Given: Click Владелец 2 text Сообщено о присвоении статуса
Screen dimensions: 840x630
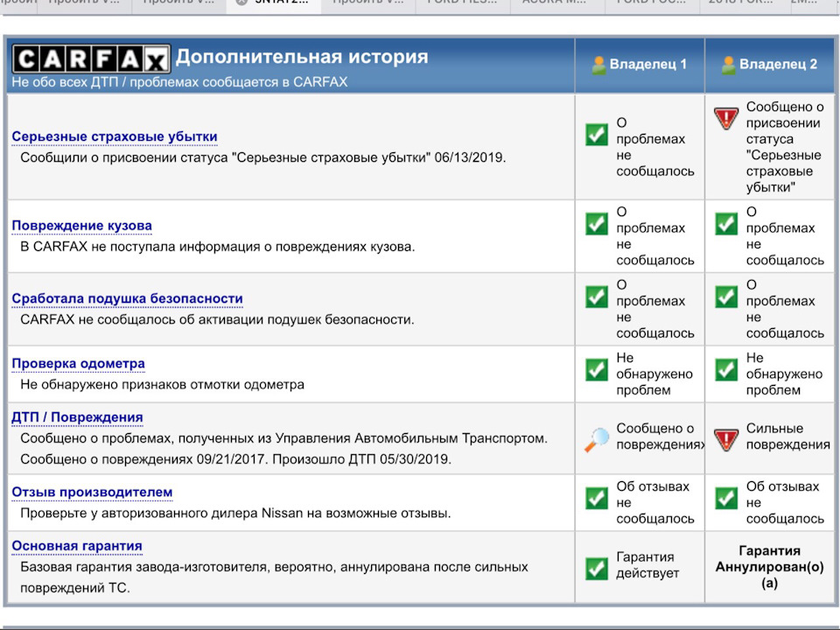Looking at the screenshot, I should point(784,147).
